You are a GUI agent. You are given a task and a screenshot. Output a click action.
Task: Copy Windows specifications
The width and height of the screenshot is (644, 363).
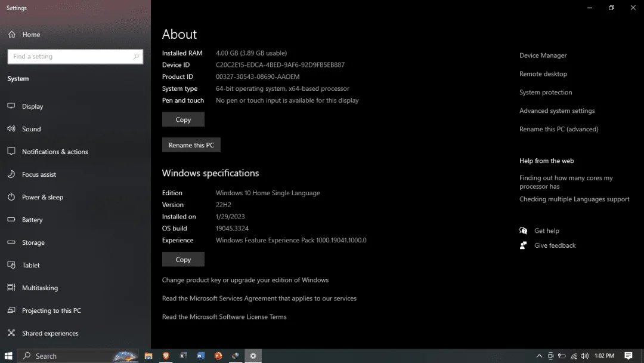[183, 259]
